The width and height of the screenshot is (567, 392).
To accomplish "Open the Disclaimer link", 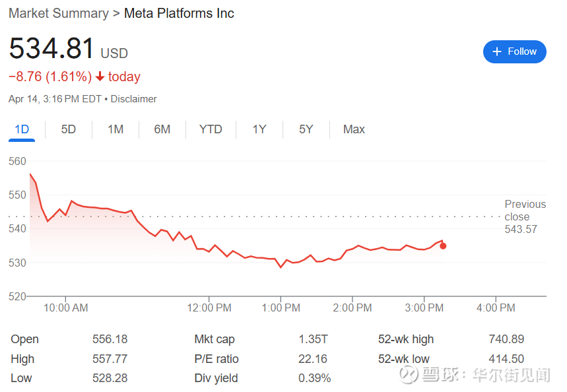I will [x=134, y=99].
